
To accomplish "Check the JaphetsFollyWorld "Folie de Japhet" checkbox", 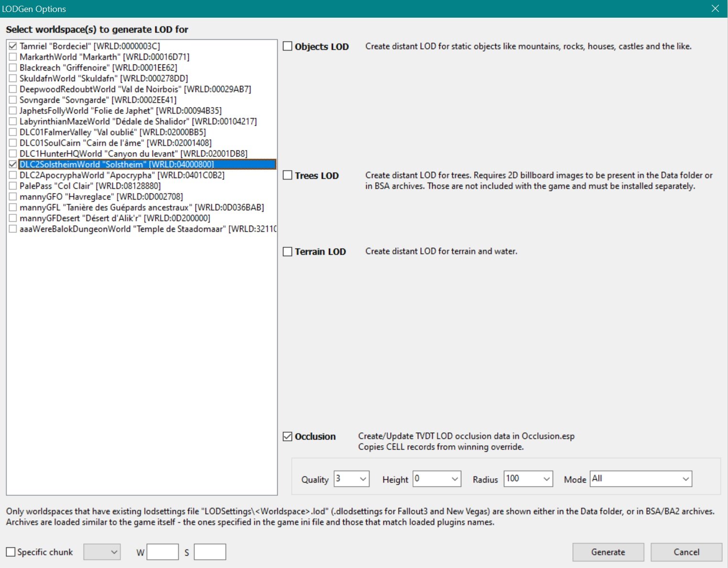I will pyautogui.click(x=13, y=111).
